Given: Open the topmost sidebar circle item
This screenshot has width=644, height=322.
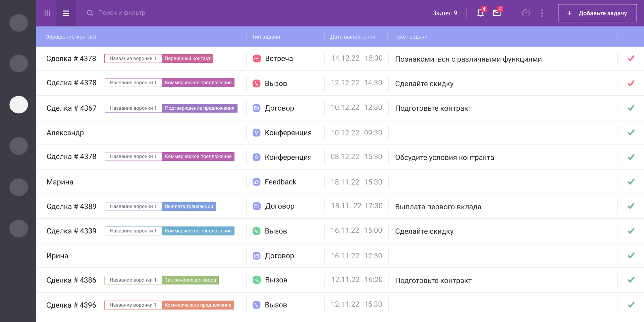Looking at the screenshot, I should pos(19,23).
